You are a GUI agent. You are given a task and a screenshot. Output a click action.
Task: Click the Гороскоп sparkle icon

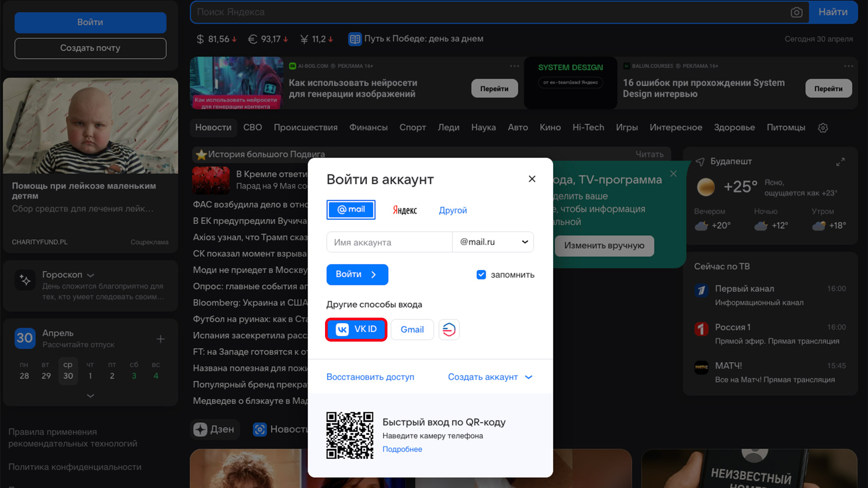[x=25, y=280]
